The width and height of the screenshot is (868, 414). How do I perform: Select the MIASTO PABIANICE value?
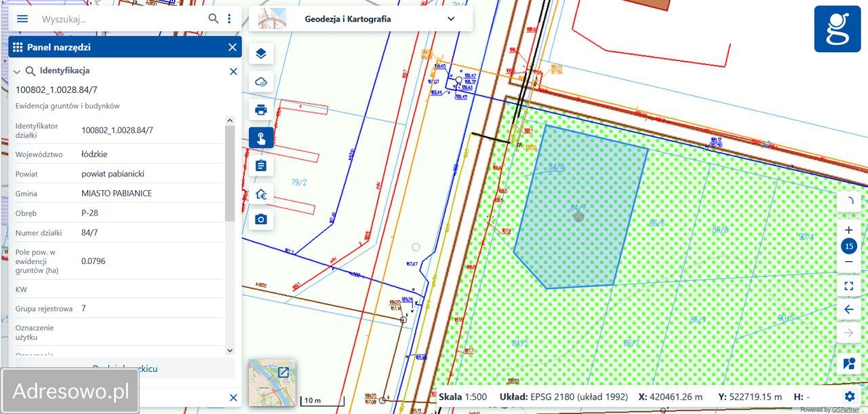117,193
